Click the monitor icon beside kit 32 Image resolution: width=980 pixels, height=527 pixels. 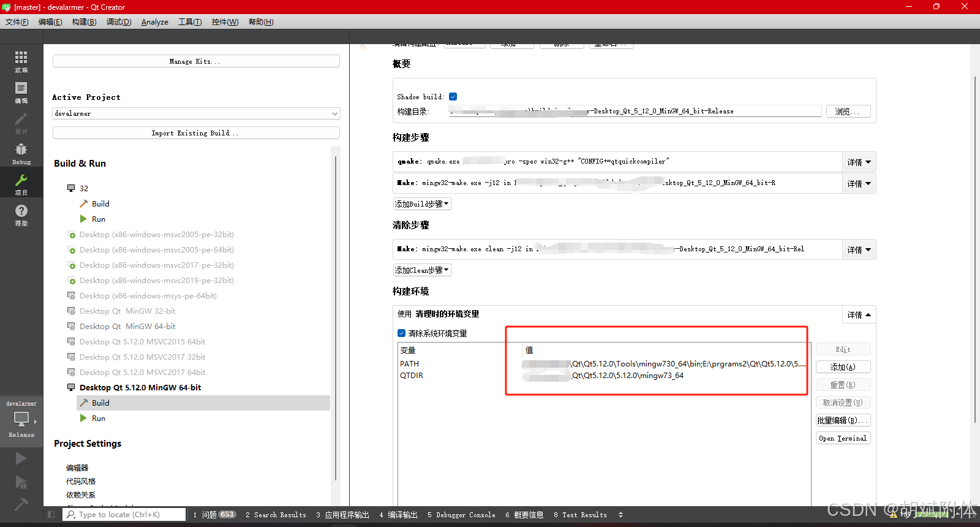coord(71,188)
